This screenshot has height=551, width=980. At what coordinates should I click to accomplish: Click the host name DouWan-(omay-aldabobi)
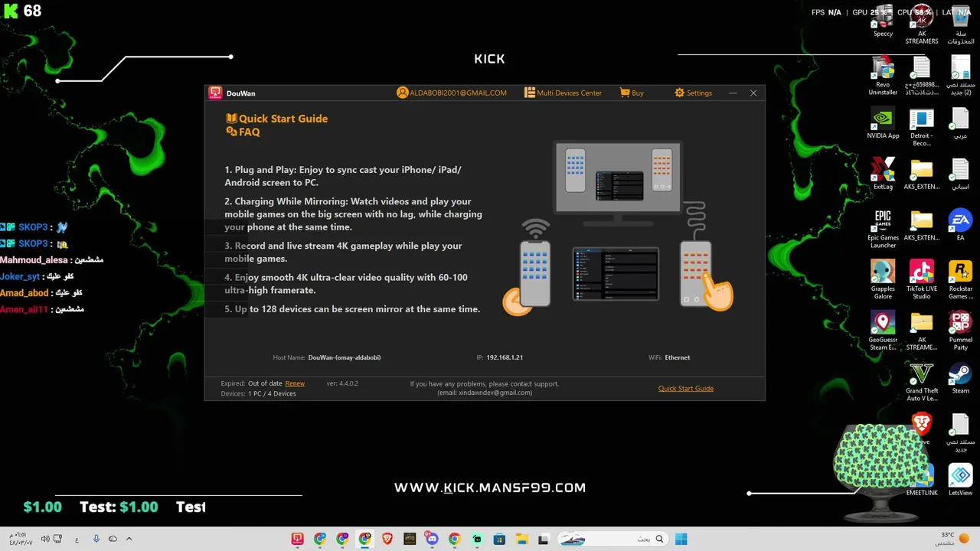pos(345,357)
